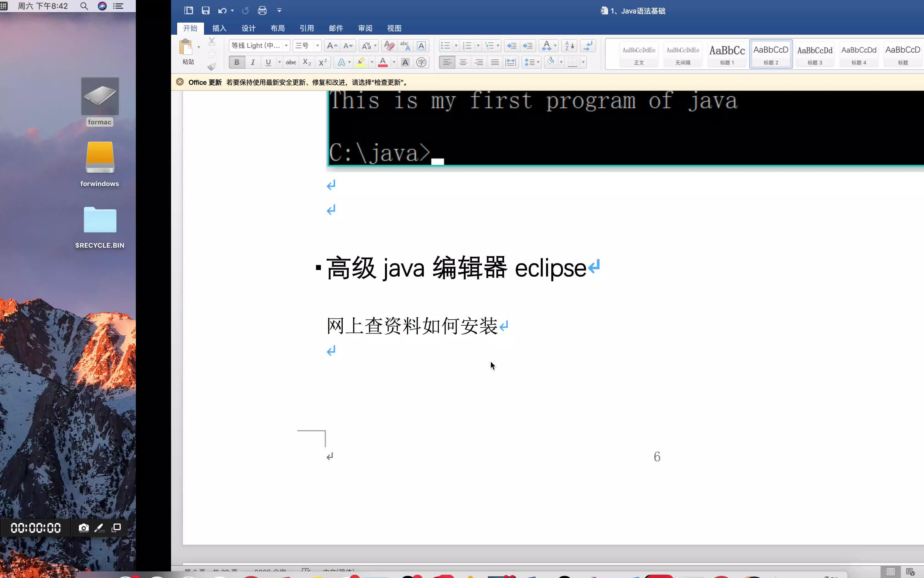Image resolution: width=924 pixels, height=578 pixels.
Task: Click the distributed alignment icon
Action: coord(510,62)
